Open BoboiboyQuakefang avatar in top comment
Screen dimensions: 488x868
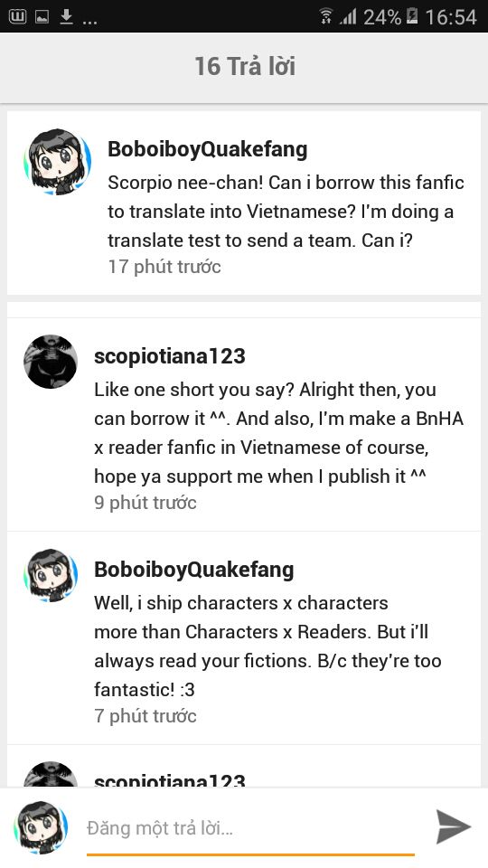(57, 162)
